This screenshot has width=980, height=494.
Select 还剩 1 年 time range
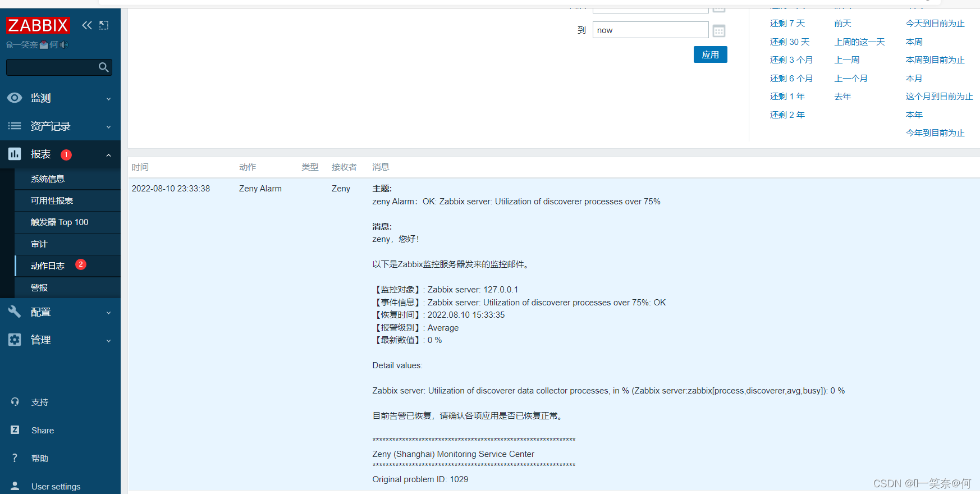pyautogui.click(x=787, y=97)
